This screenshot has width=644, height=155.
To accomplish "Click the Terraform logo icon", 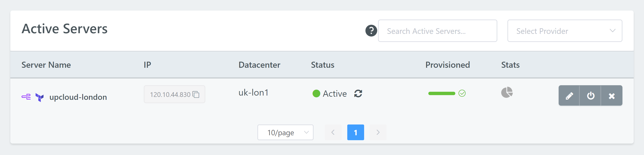I will click(40, 97).
